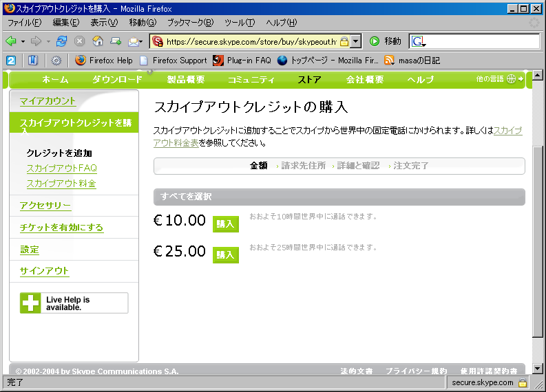Click in the URL address field

pos(251,41)
